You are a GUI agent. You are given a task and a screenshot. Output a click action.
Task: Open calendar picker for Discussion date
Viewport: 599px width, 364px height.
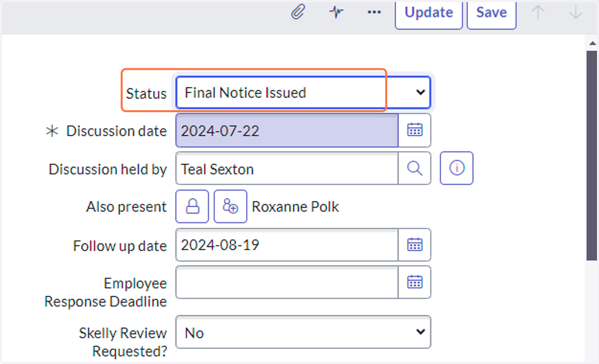(x=415, y=131)
